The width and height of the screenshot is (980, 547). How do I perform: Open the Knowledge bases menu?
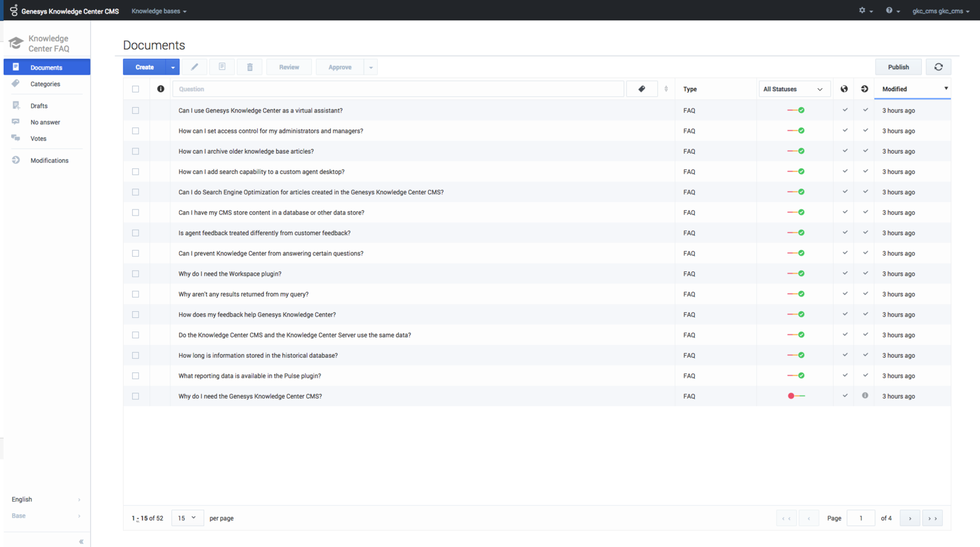click(159, 11)
